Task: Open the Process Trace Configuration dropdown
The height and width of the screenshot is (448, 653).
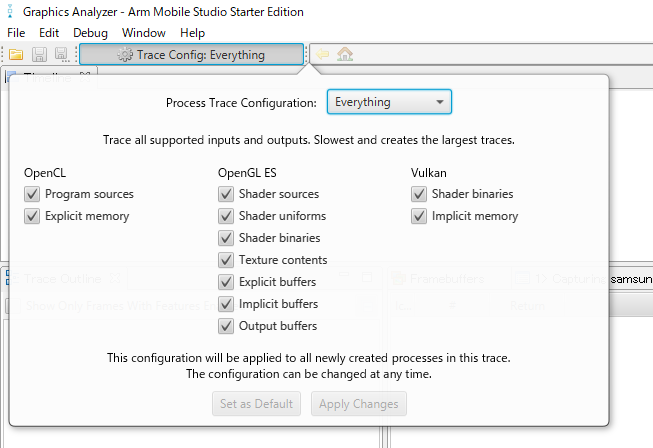Action: (389, 102)
